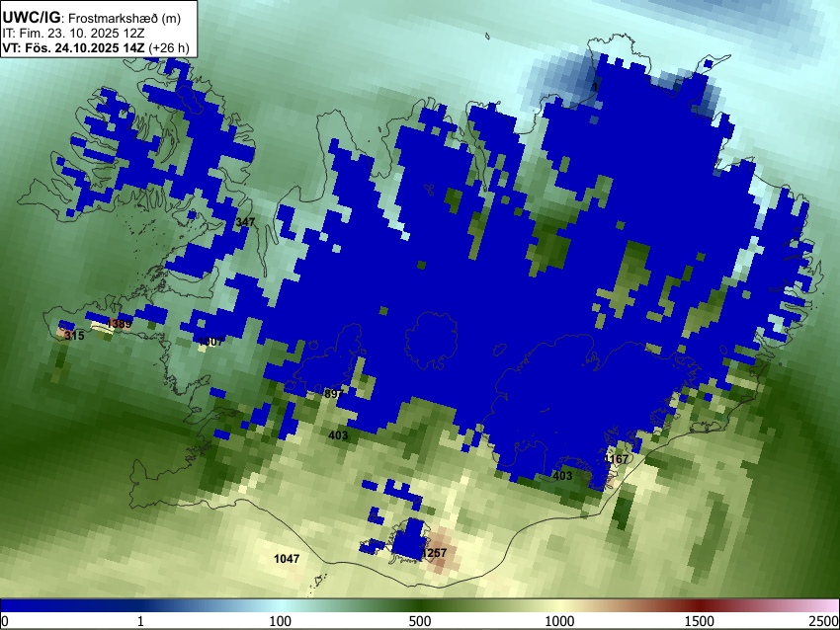
Task: Click the 347 value on the map
Action: pyautogui.click(x=245, y=221)
